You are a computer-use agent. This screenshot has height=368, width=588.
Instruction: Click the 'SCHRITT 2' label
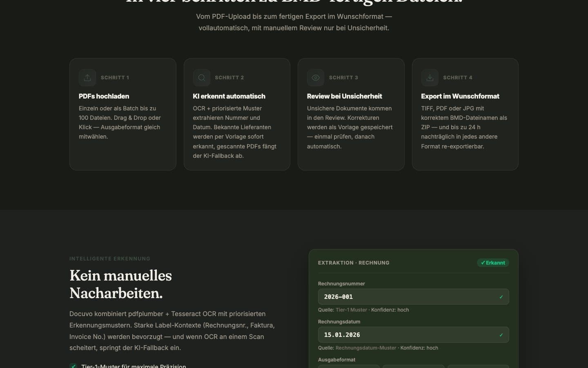pyautogui.click(x=229, y=78)
